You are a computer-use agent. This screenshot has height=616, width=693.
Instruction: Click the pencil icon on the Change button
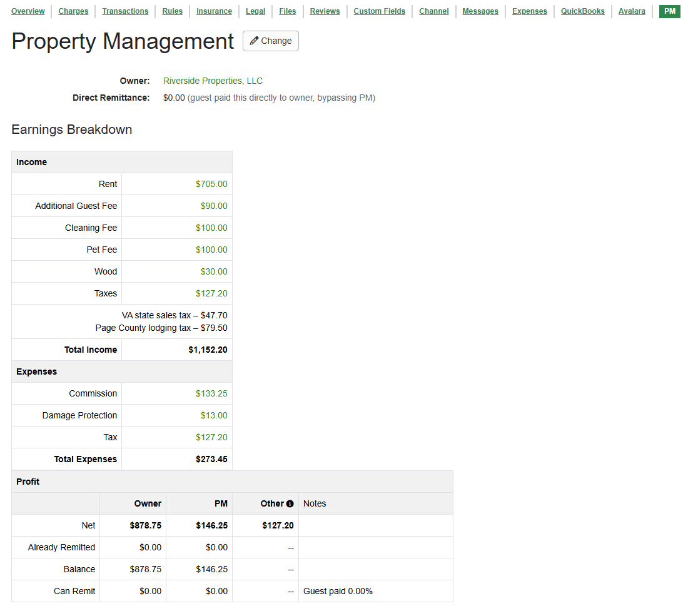point(253,41)
